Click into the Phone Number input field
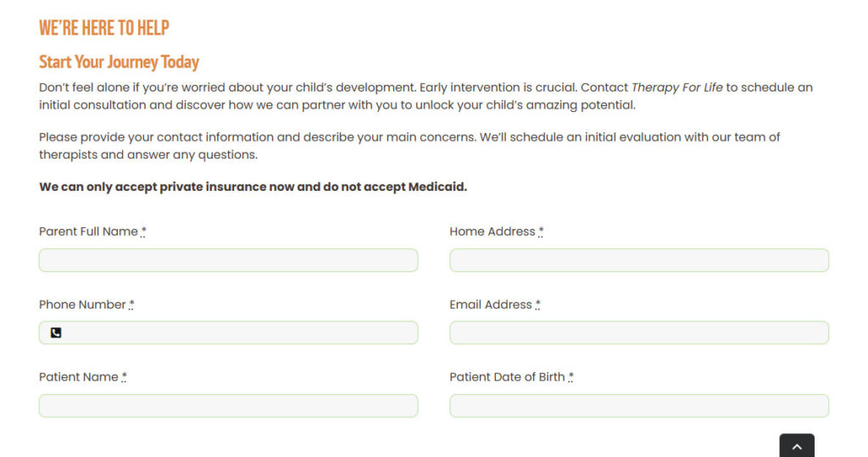 tap(228, 333)
